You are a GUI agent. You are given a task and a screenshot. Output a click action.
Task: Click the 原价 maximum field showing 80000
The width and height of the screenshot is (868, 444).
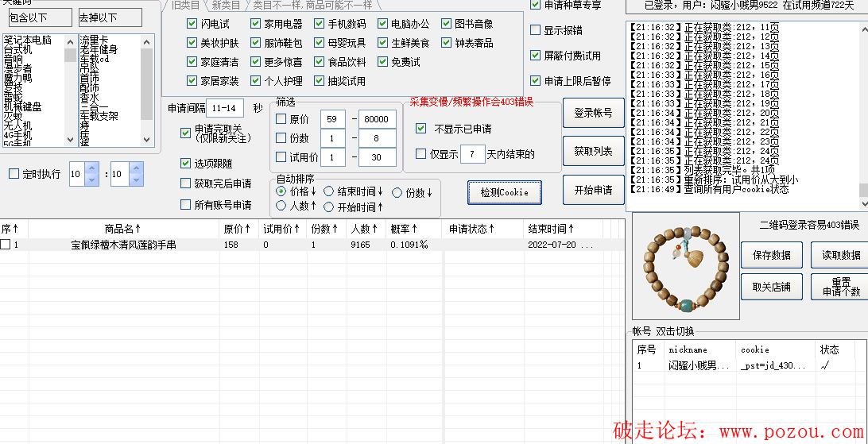[377, 119]
